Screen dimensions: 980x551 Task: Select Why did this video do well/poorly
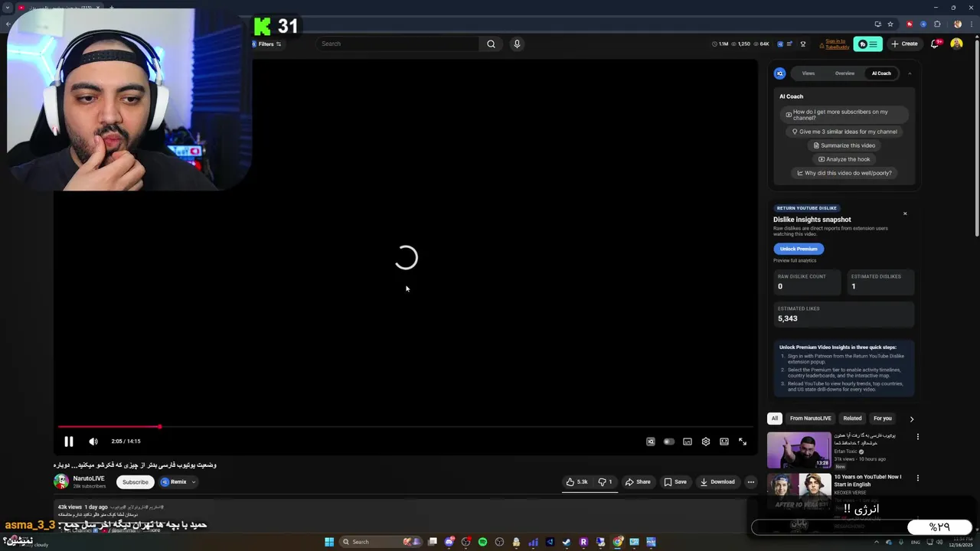(844, 173)
